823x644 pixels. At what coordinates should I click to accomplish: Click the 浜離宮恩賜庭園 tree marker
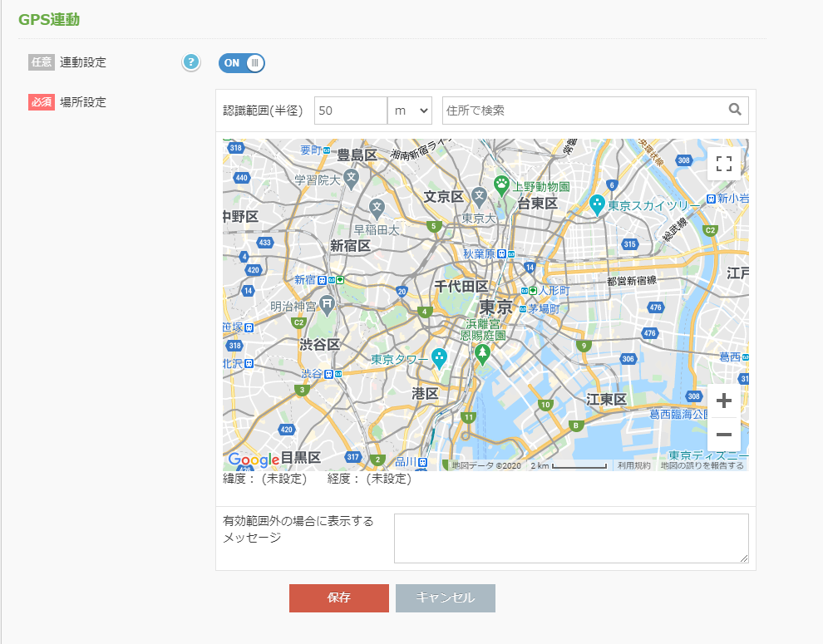[x=482, y=354]
